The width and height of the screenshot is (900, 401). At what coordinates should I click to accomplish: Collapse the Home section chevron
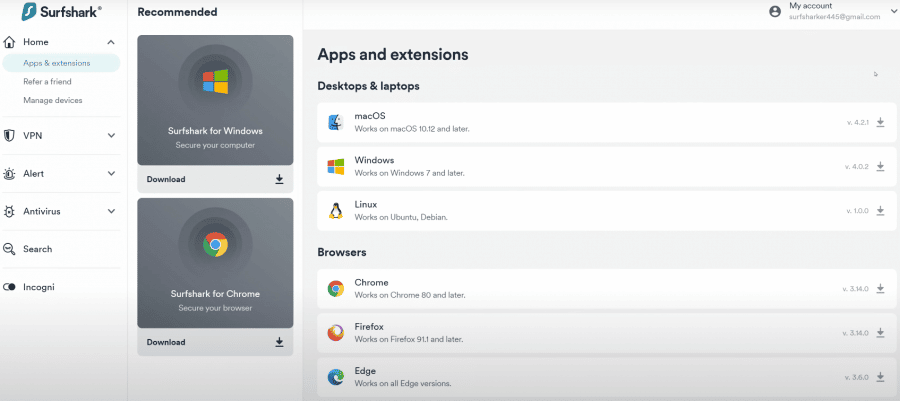111,42
